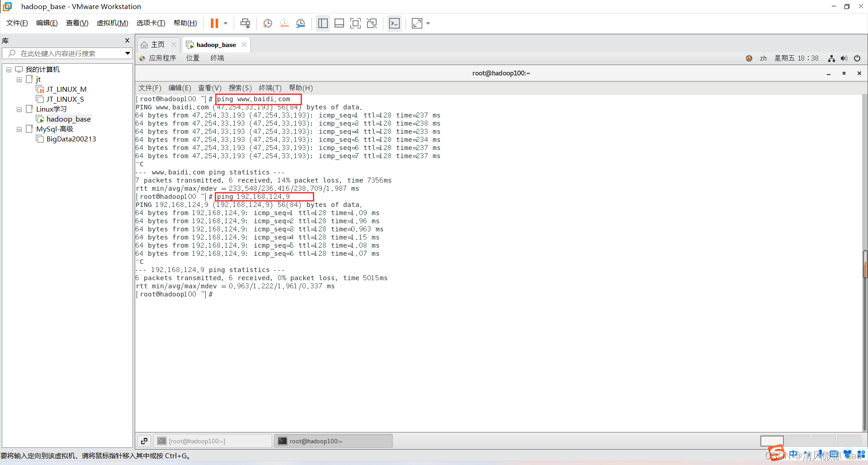Screen dimensions: 868x465
Task: Close the library panel
Action: tap(127, 41)
